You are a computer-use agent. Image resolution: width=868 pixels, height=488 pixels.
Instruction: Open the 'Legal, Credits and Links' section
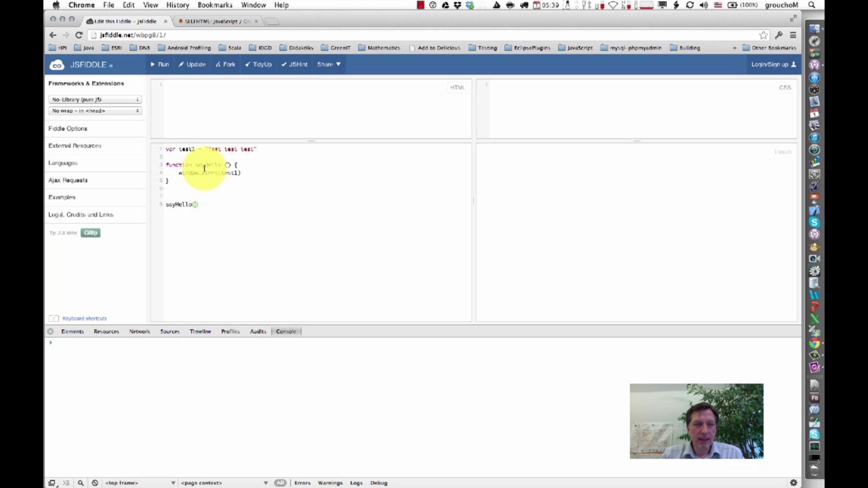(80, 215)
